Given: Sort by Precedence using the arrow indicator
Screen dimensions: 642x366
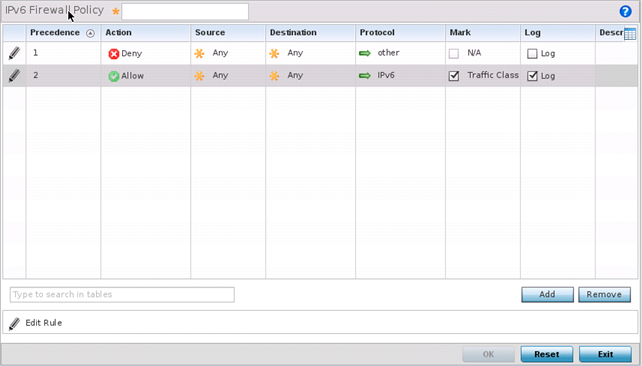Looking at the screenshot, I should [x=90, y=33].
